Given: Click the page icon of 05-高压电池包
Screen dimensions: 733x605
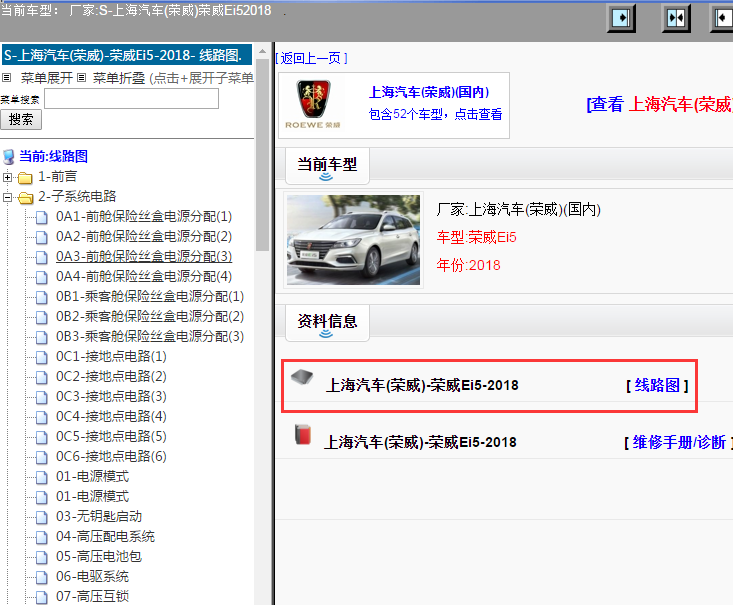Looking at the screenshot, I should tap(42, 557).
